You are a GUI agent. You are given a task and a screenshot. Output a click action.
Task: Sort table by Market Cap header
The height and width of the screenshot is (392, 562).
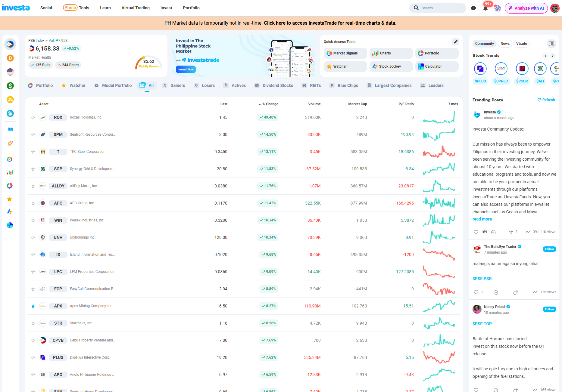tap(357, 104)
